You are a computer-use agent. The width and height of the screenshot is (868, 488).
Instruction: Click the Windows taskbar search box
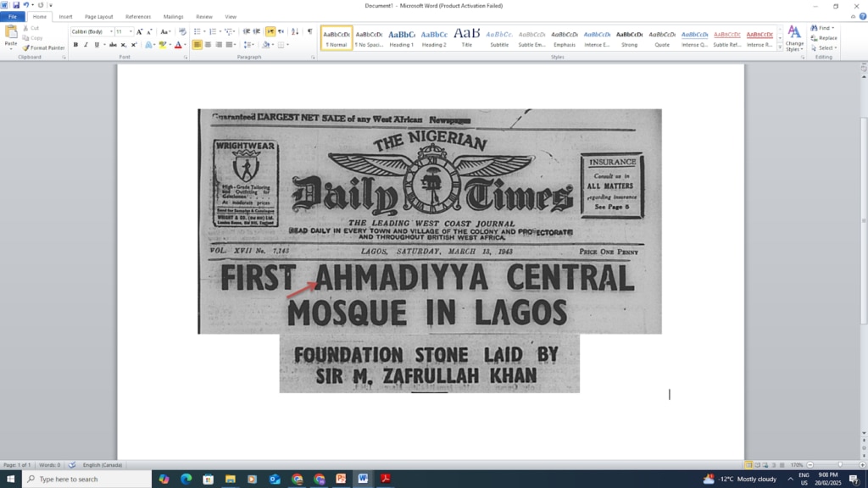click(x=87, y=480)
